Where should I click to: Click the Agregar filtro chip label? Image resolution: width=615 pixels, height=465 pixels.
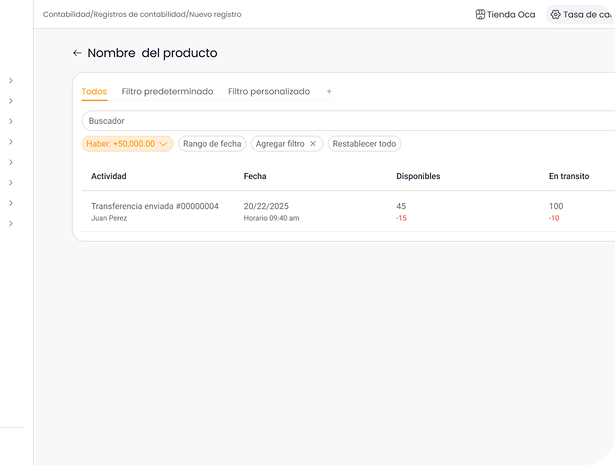279,144
